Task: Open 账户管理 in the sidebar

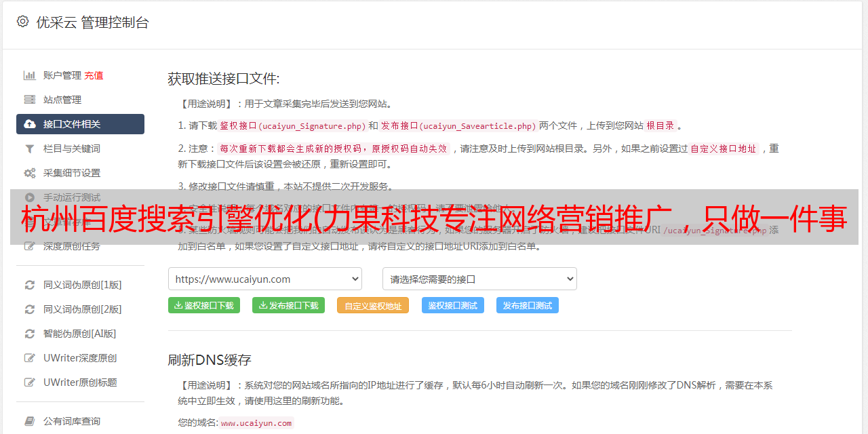Action: [62, 75]
